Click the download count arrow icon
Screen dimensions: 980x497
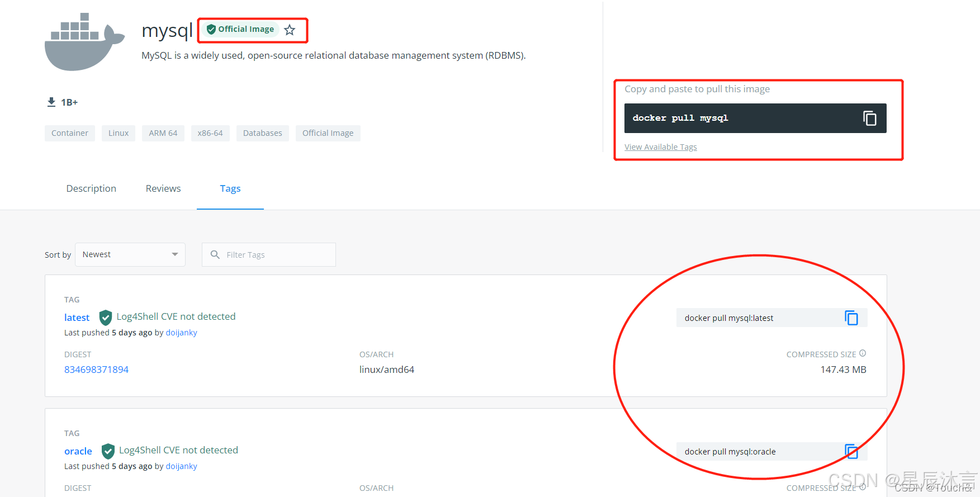pyautogui.click(x=51, y=102)
